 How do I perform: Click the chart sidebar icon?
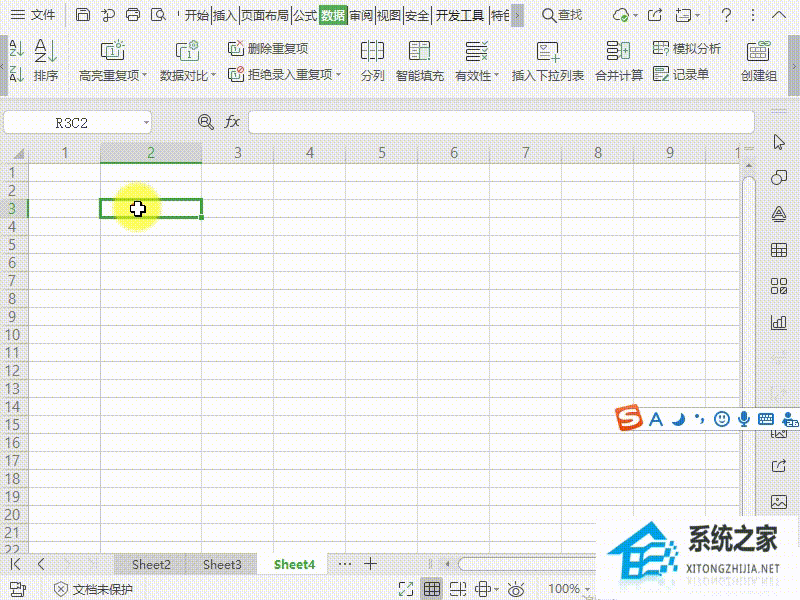pos(779,322)
